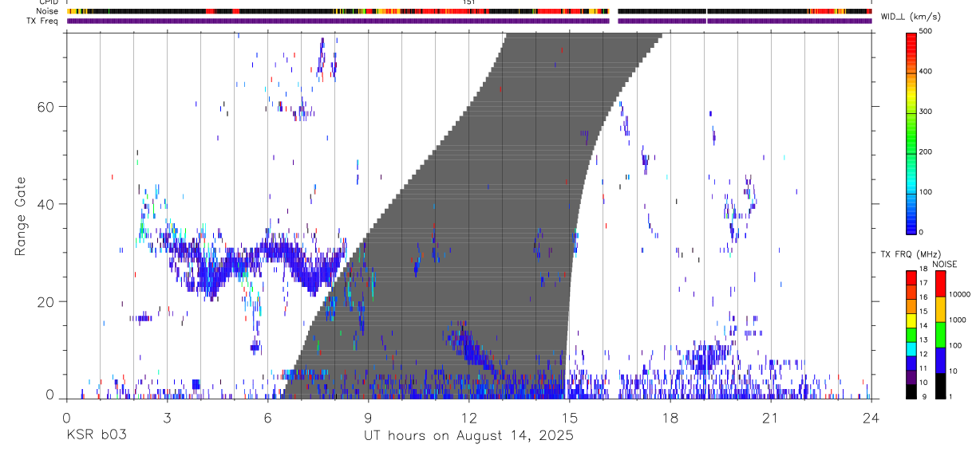
Task: Click the 1000 tick on NOISE legend
Action: tap(957, 320)
